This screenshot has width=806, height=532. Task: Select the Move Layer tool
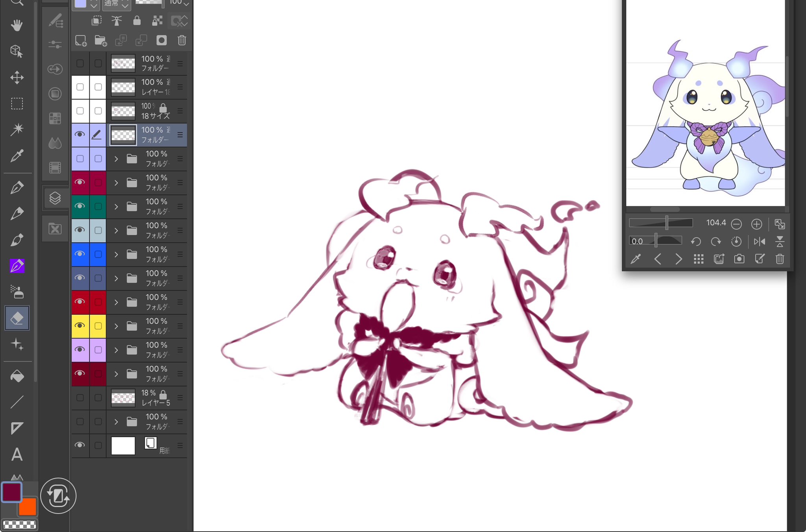pos(17,78)
